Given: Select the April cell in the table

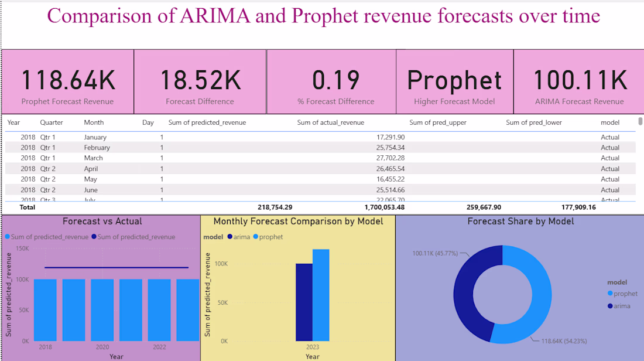Looking at the screenshot, I should point(91,169).
